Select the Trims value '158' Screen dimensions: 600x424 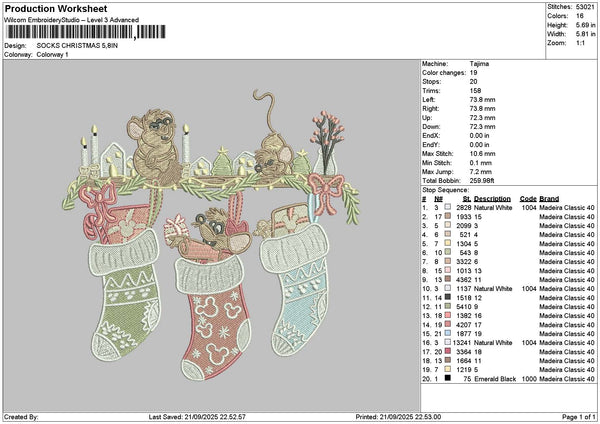click(475, 91)
